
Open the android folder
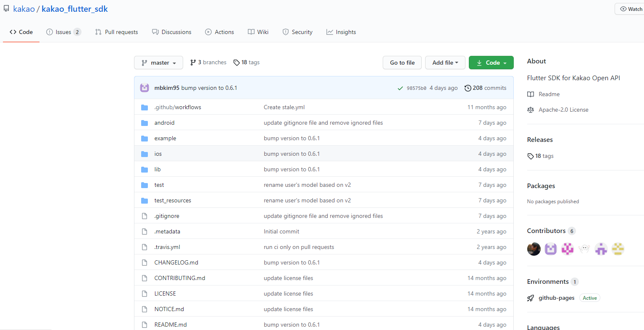click(x=164, y=123)
